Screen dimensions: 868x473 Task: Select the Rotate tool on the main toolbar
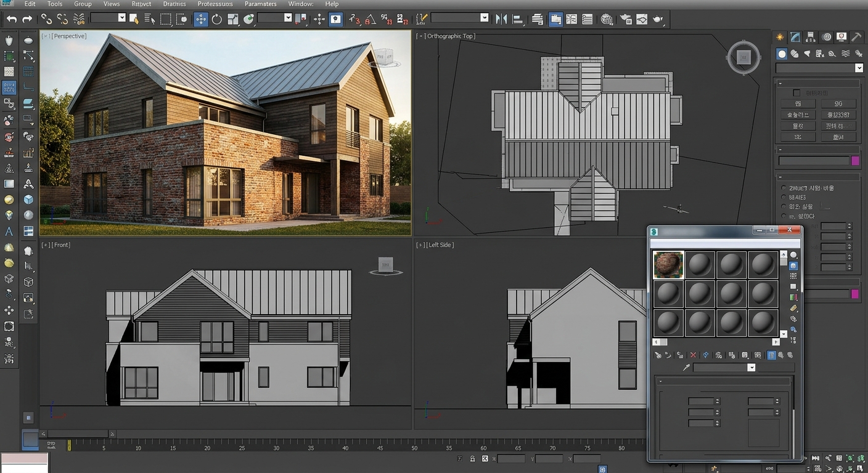click(216, 18)
